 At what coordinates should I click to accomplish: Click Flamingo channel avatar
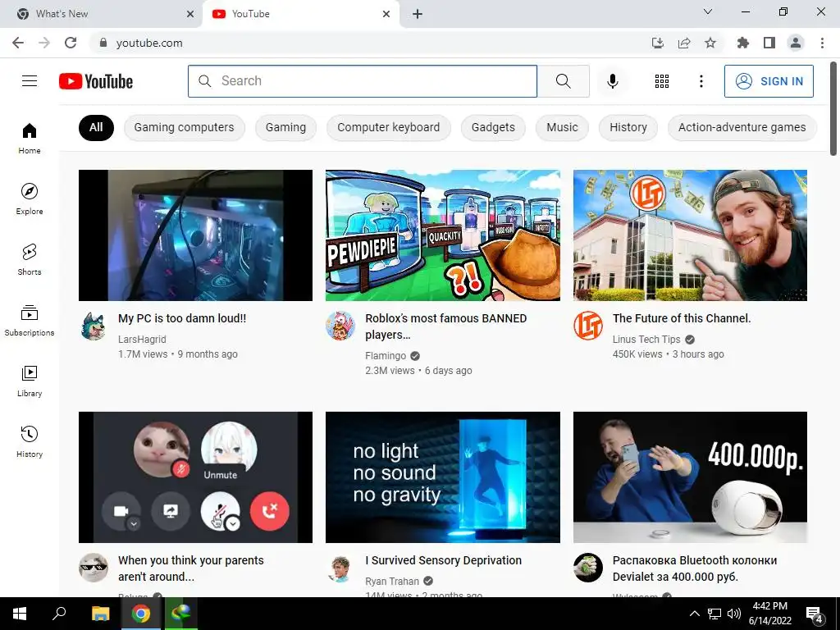340,326
